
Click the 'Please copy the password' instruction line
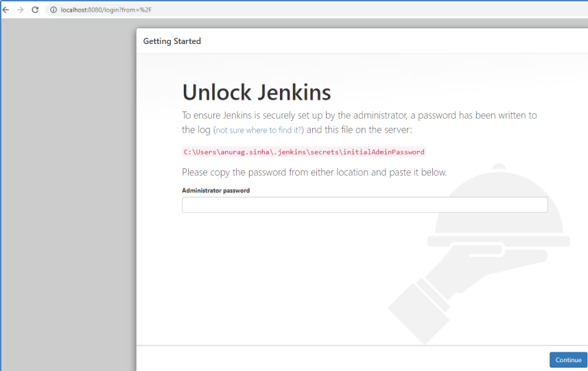[x=314, y=172]
